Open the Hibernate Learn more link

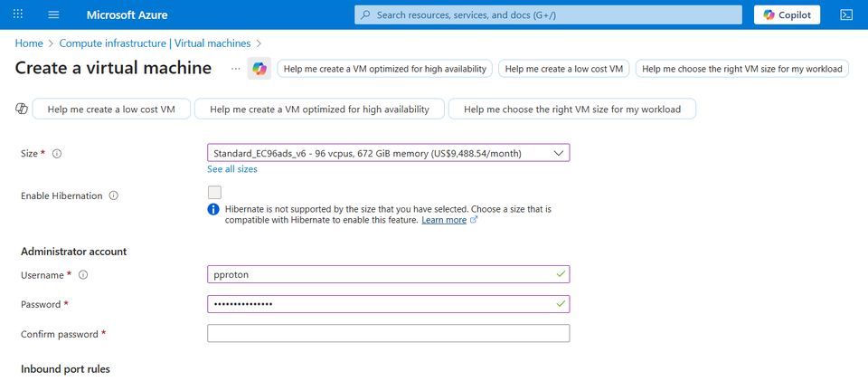[444, 220]
